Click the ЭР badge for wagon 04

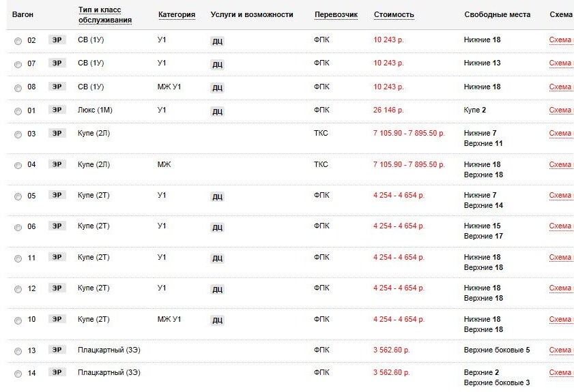[57, 164]
